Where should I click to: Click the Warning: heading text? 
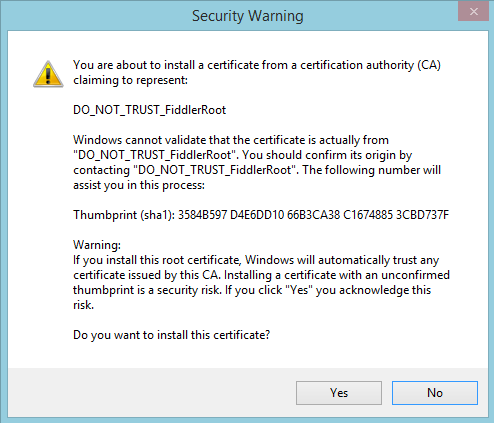click(97, 245)
